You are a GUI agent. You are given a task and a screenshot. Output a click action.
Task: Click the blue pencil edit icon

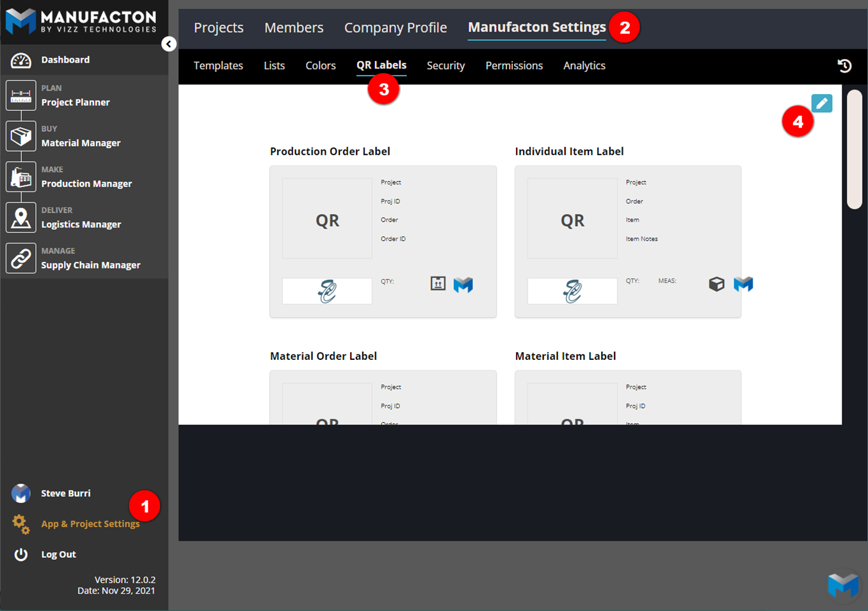click(x=821, y=103)
